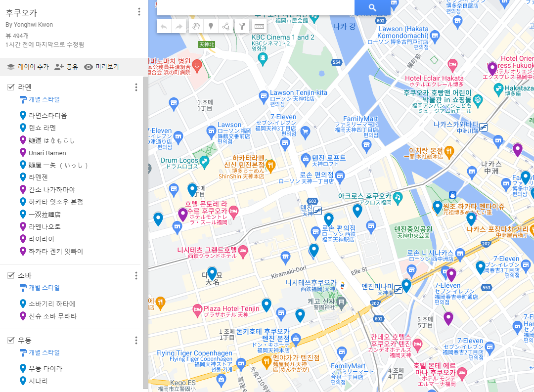
Task: Select the add directions tool
Action: click(242, 27)
